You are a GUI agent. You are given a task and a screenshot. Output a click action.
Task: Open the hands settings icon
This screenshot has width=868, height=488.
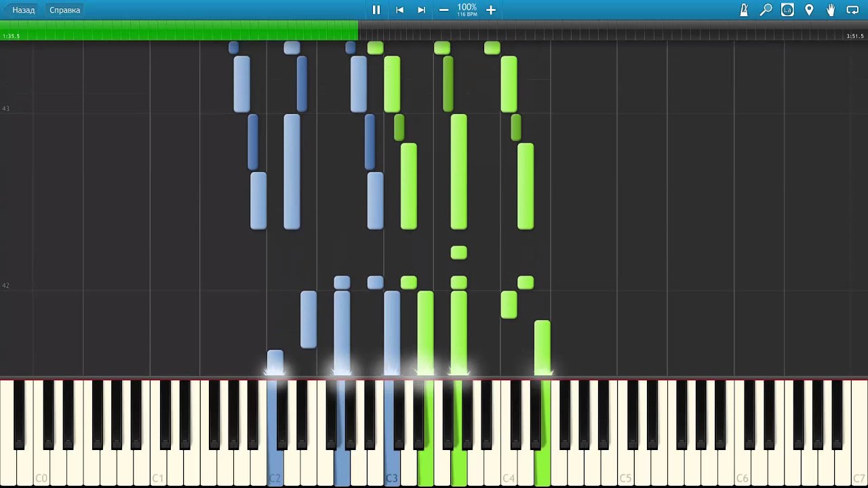[x=831, y=10]
